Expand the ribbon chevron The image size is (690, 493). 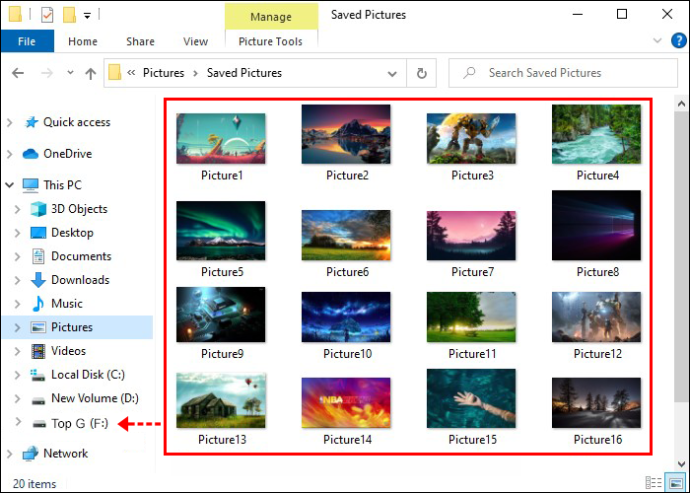[657, 40]
